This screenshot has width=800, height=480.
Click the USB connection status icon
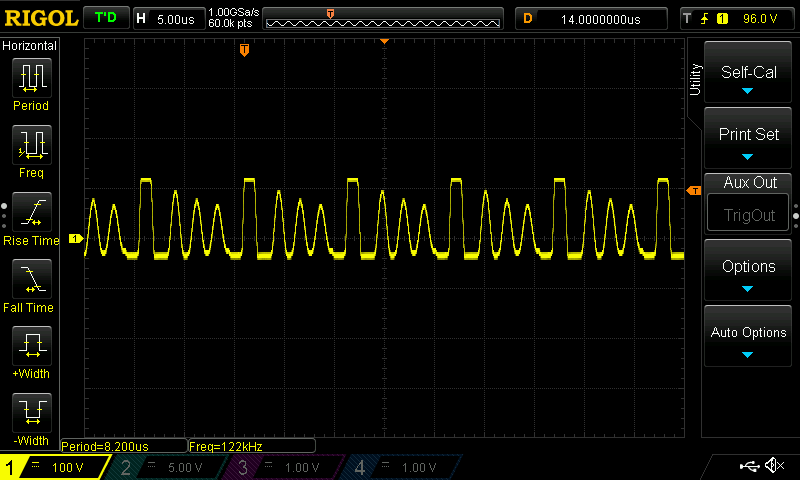click(749, 466)
